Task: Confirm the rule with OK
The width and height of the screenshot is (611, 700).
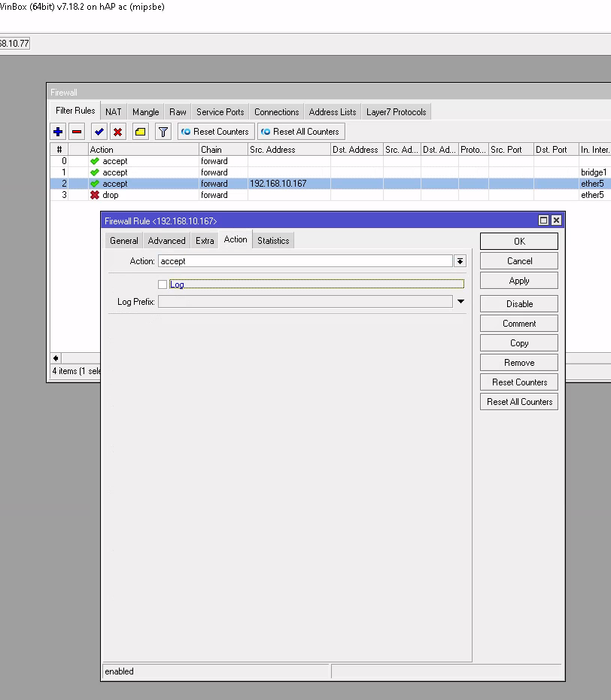Action: [x=519, y=242]
